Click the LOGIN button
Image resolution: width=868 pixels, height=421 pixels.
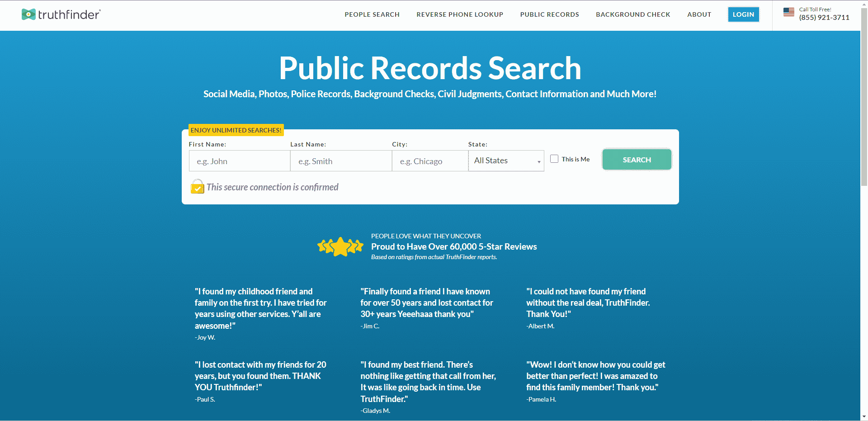coord(743,14)
